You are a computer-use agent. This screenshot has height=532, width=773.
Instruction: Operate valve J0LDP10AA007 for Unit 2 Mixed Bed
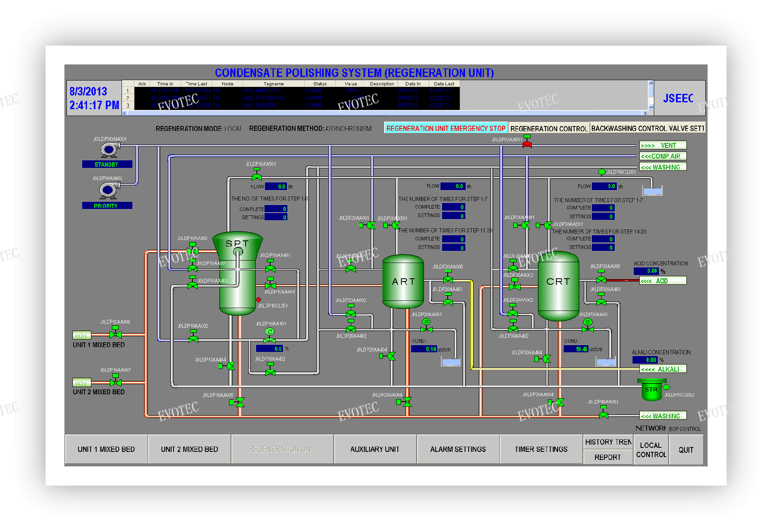pyautogui.click(x=116, y=380)
